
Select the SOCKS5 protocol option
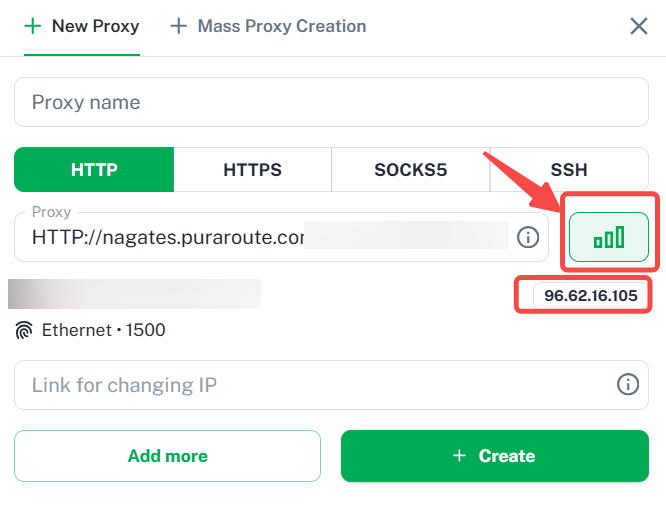411,170
